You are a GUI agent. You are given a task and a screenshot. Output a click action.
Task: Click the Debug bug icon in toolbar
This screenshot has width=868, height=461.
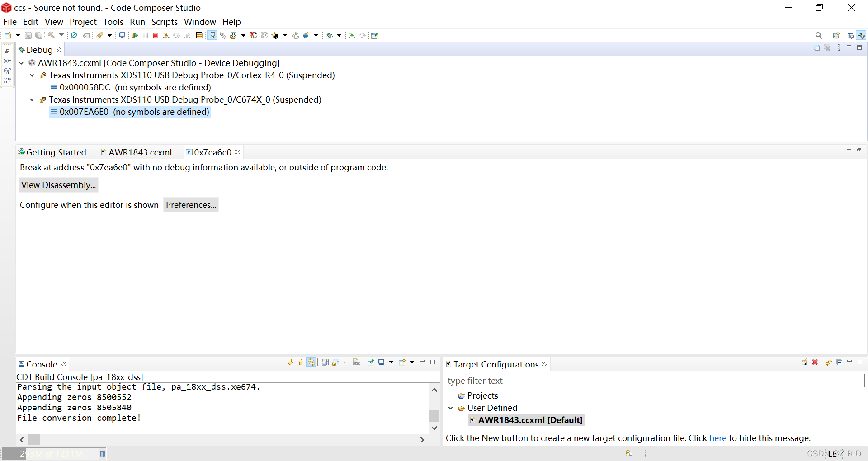tap(330, 35)
